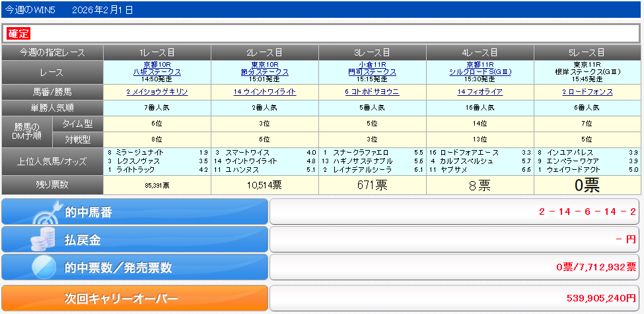Click the インユアパレス odds entry

coord(587,153)
